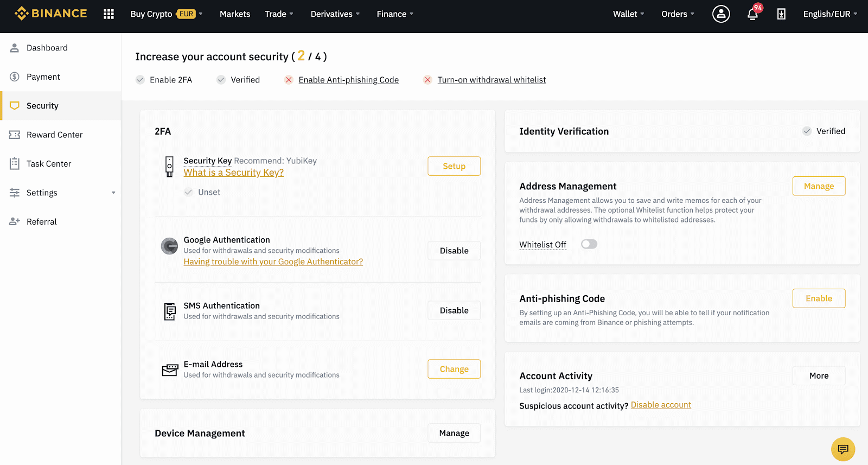
Task: Open Referral in sidebar
Action: tap(61, 221)
